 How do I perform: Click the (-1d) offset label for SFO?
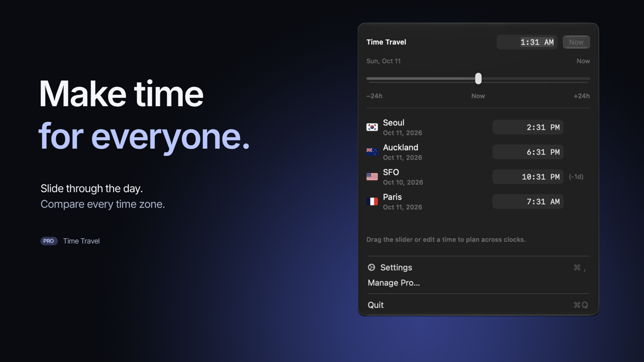576,177
